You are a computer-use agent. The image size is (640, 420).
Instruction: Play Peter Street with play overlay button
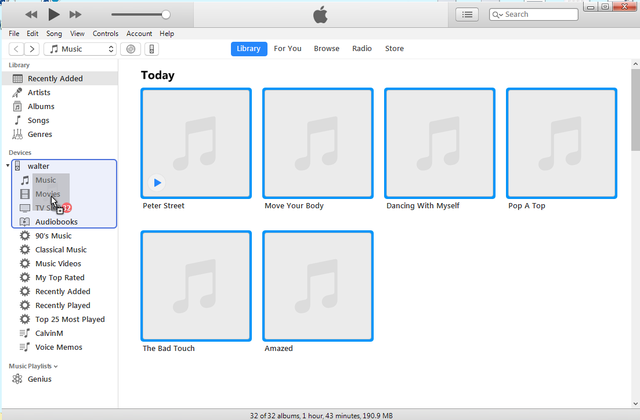coord(157,182)
